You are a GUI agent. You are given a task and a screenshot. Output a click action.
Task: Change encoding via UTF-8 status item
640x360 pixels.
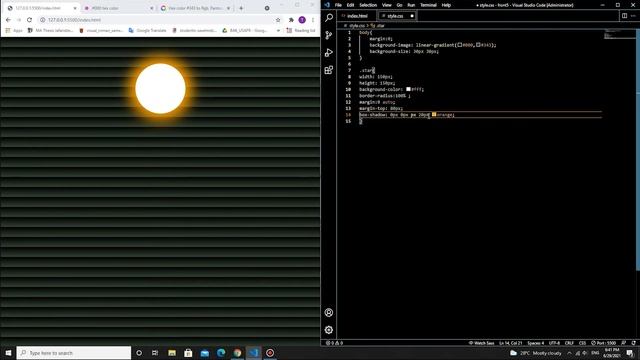click(x=554, y=343)
